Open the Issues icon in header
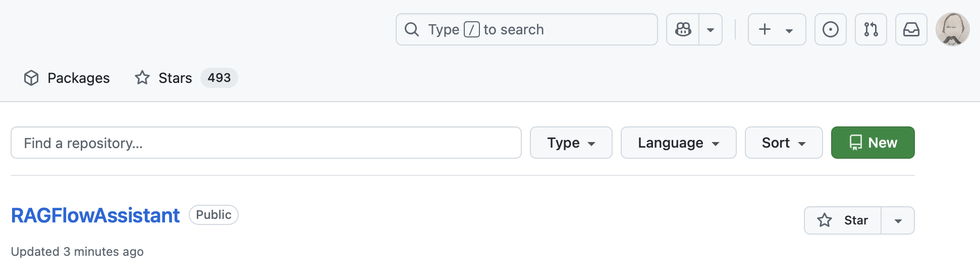Image resolution: width=980 pixels, height=273 pixels. coord(830,30)
